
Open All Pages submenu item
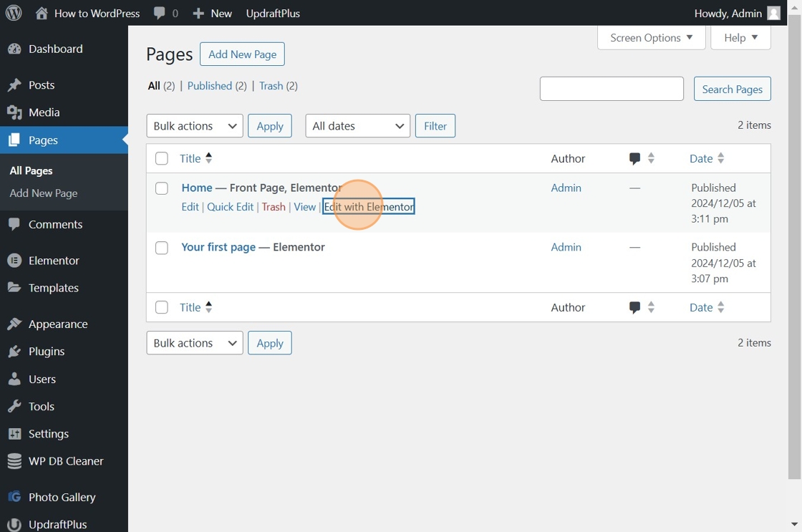tap(32, 171)
